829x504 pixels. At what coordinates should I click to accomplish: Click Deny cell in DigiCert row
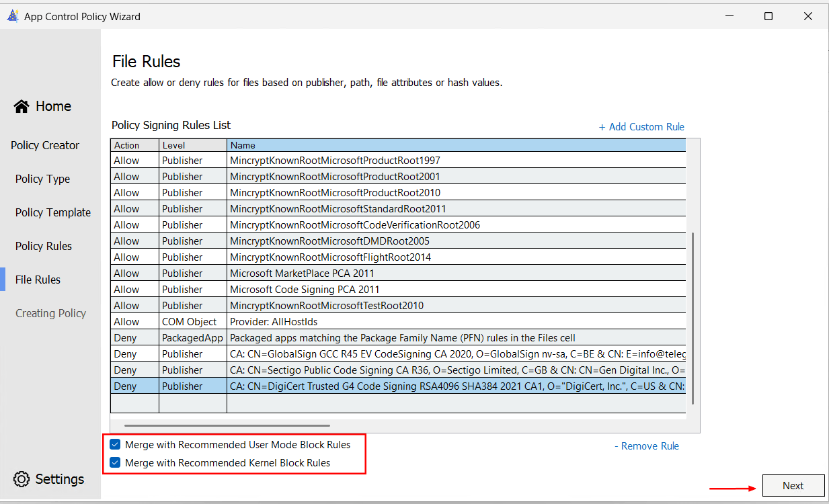134,386
